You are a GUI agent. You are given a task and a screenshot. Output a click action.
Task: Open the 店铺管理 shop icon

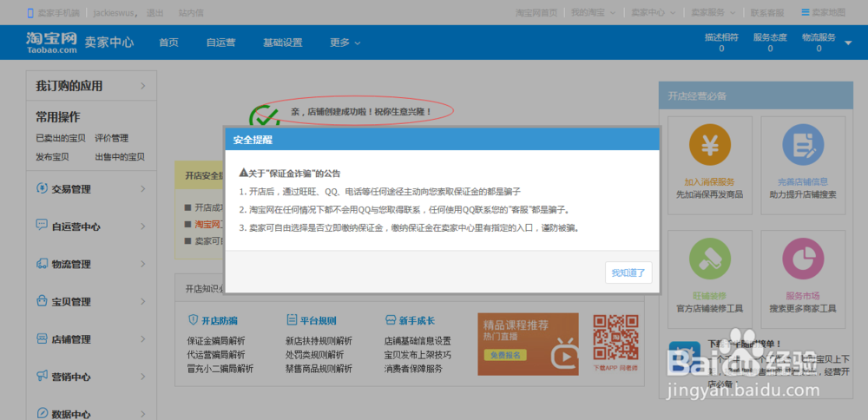[x=42, y=338]
